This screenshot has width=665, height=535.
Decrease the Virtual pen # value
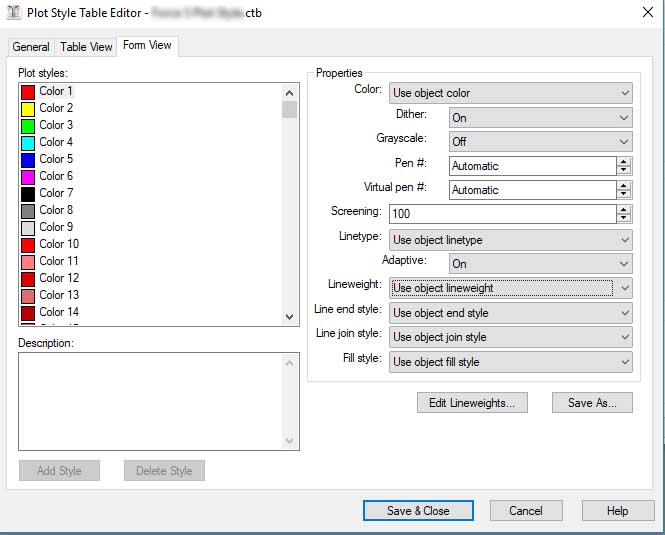click(624, 194)
